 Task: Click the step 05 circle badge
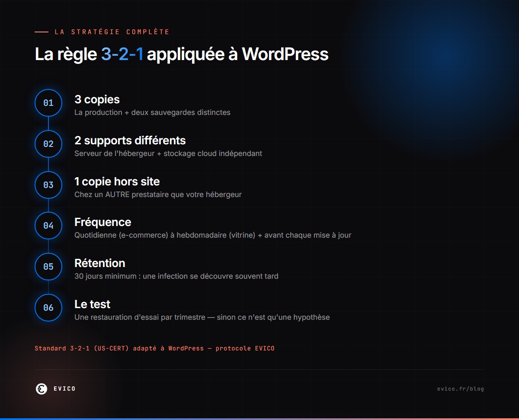pos(48,267)
